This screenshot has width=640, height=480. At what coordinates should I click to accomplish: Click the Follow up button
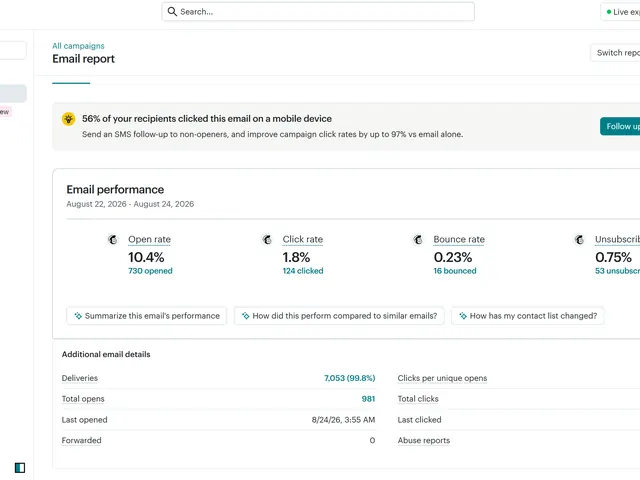(x=620, y=126)
